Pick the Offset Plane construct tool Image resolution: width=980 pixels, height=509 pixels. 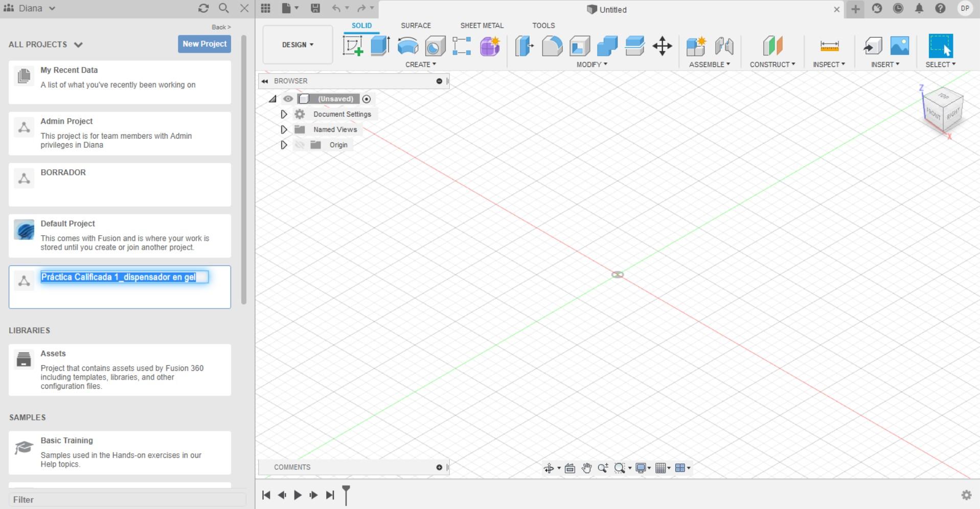click(772, 46)
